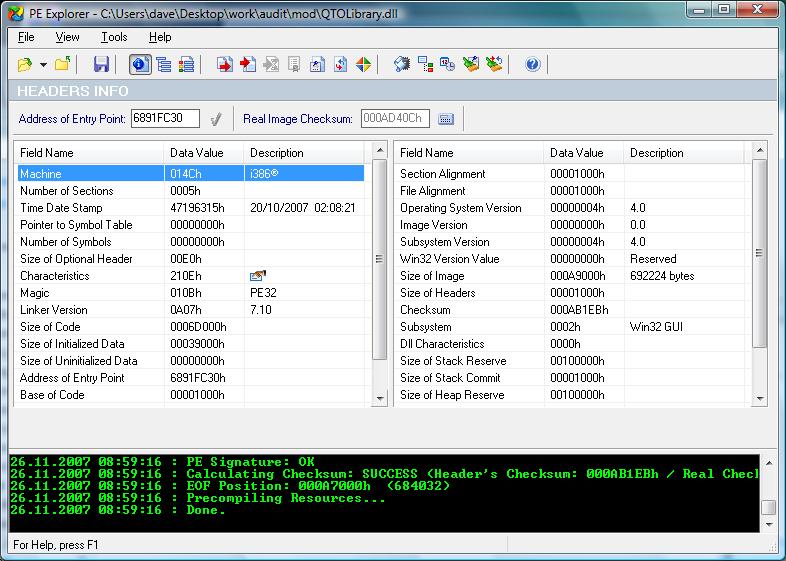Select the Pointer to Symbol Table row

coord(191,225)
